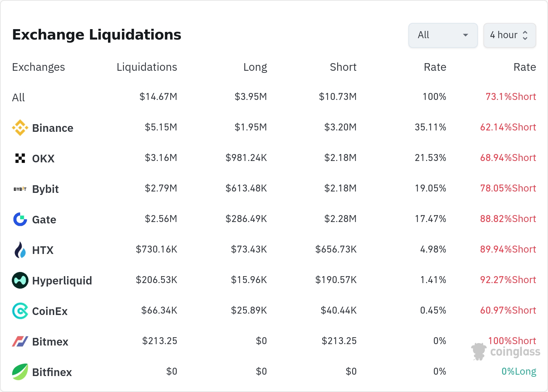
Task: Click the Exchanges column header
Action: tap(39, 67)
